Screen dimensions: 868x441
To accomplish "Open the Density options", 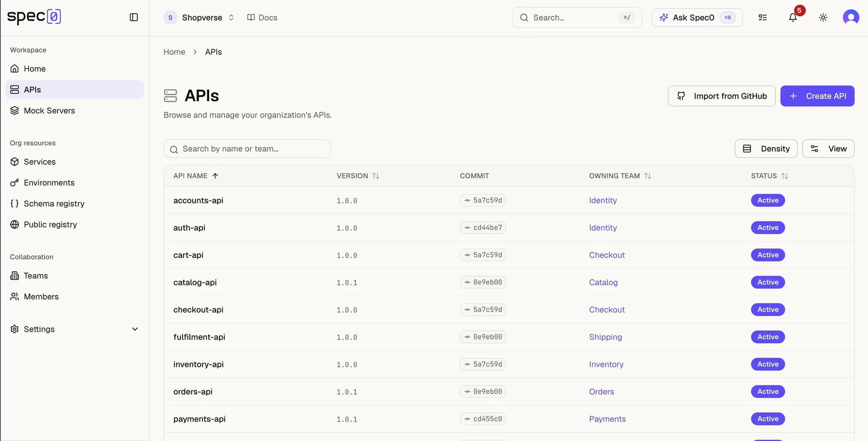I will pos(766,149).
